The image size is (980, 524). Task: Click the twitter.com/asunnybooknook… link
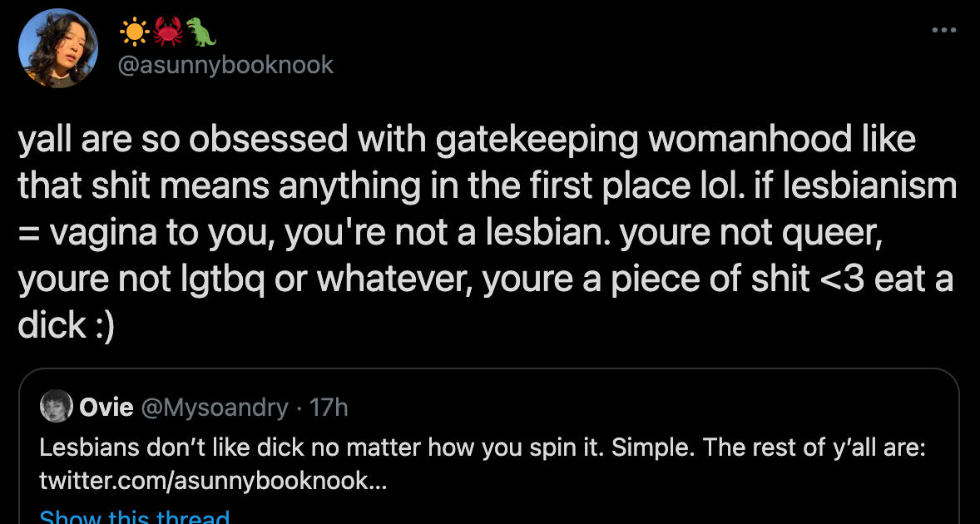pyautogui.click(x=212, y=481)
